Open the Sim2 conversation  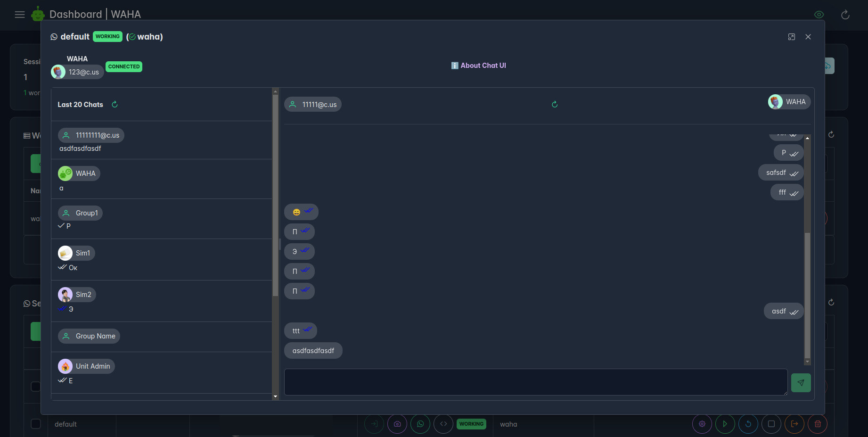tap(162, 301)
